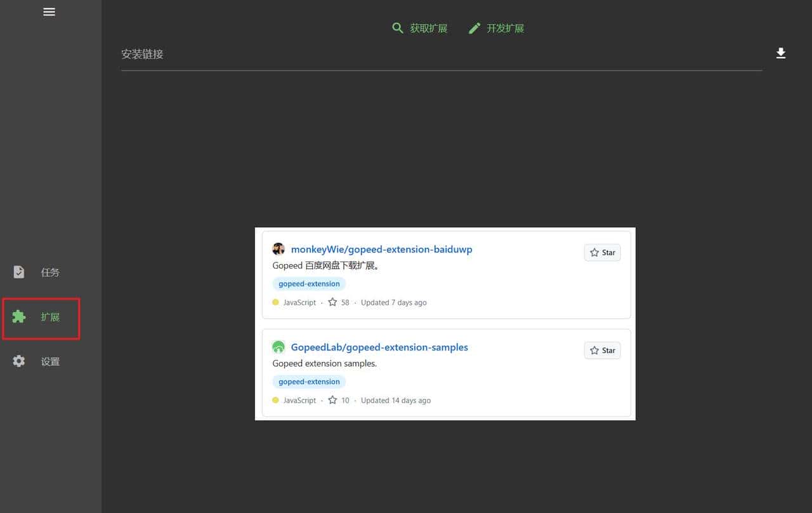
Task: Click the text 'Gopeed extension samples.'
Action: (x=325, y=364)
